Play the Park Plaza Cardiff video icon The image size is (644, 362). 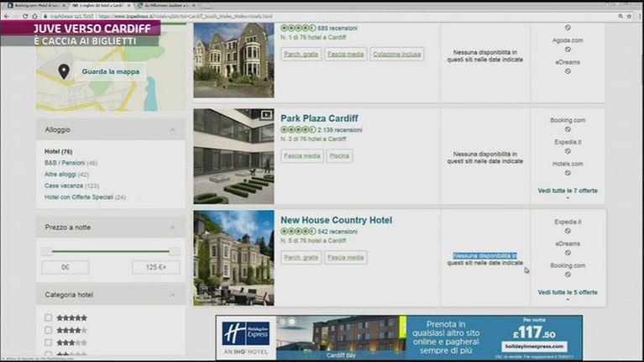[266, 115]
